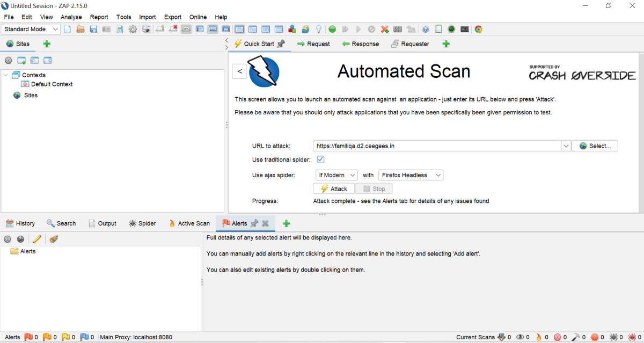Screen dimensions: 644x343
Task: Click the pin icon on the Alerts tab
Action: coord(254,223)
